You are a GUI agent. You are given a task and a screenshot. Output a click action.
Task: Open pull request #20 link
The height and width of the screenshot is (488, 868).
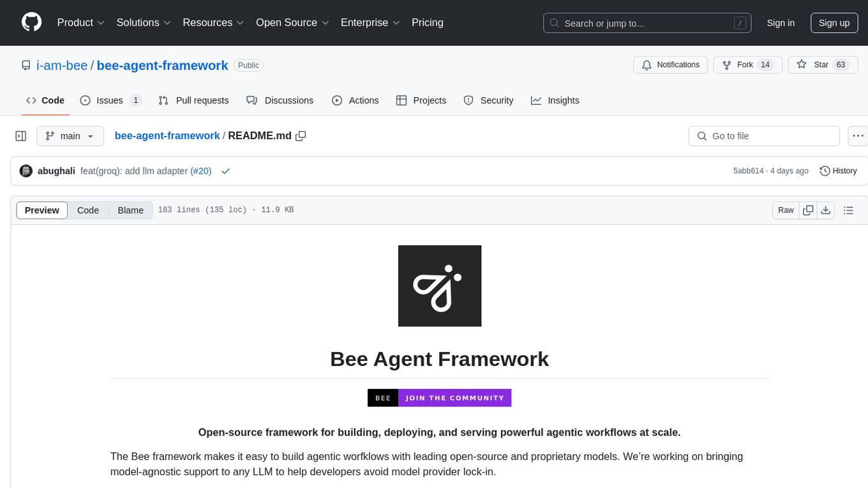pos(201,171)
